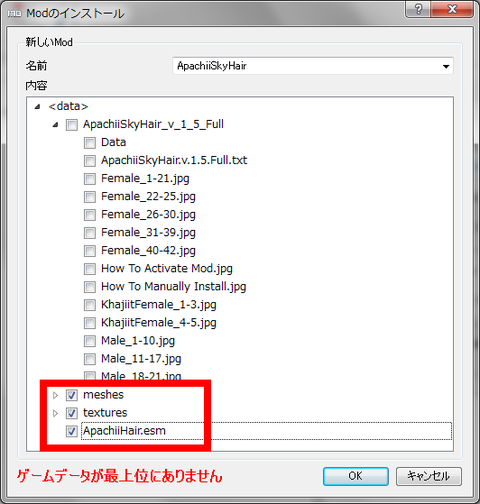The width and height of the screenshot is (480, 504).
Task: Expand the meshes folder
Action: (55, 395)
